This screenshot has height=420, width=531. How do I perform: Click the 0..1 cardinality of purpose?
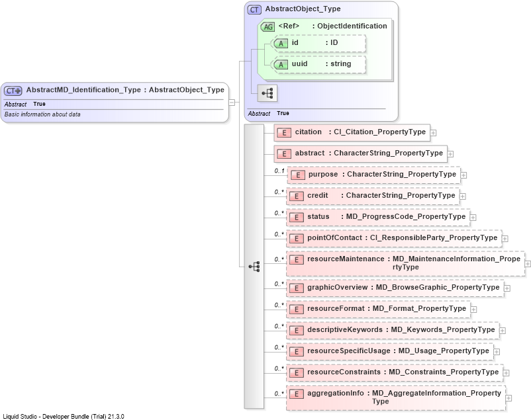point(279,171)
